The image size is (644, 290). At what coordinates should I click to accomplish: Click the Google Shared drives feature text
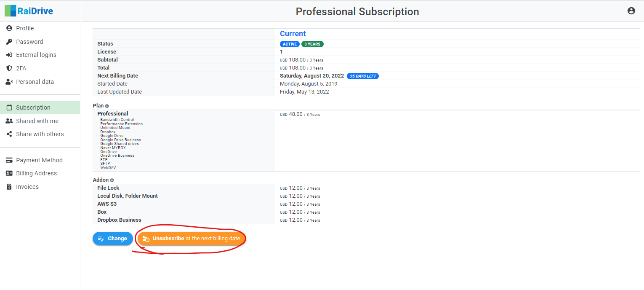(120, 144)
